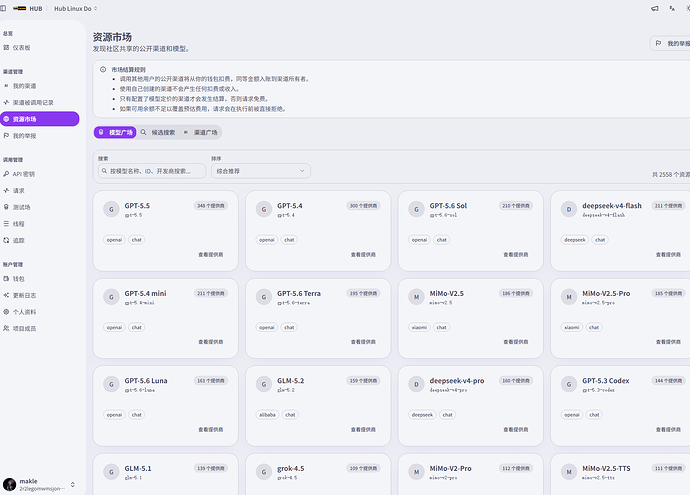Open the language translation icon
Screen dimensions: 690x495
(672, 8)
